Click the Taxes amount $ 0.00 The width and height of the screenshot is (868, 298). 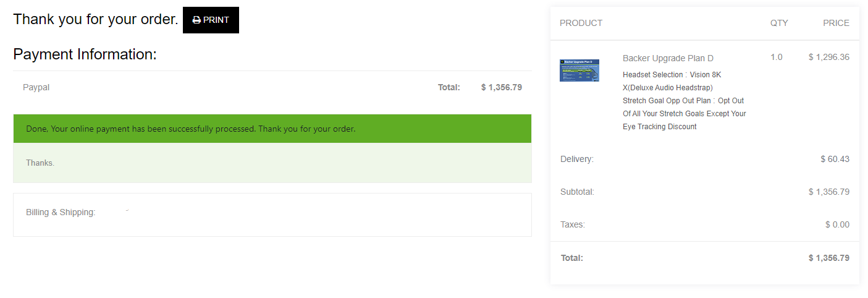point(837,224)
